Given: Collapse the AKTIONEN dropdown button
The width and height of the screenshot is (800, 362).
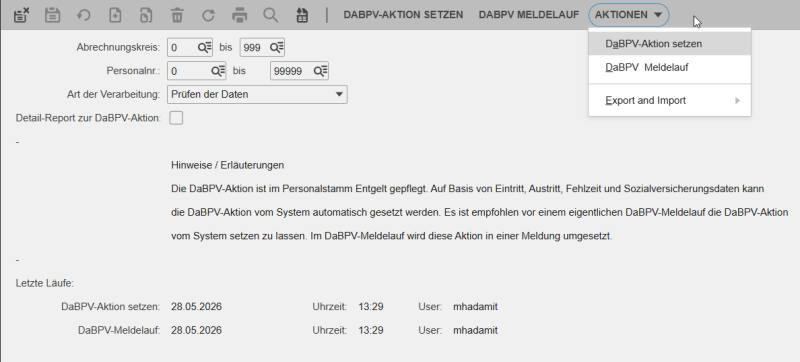Looking at the screenshot, I should (629, 15).
